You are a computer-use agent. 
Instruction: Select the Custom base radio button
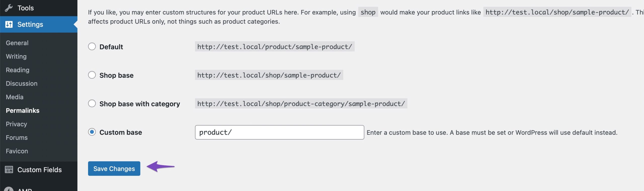(92, 132)
